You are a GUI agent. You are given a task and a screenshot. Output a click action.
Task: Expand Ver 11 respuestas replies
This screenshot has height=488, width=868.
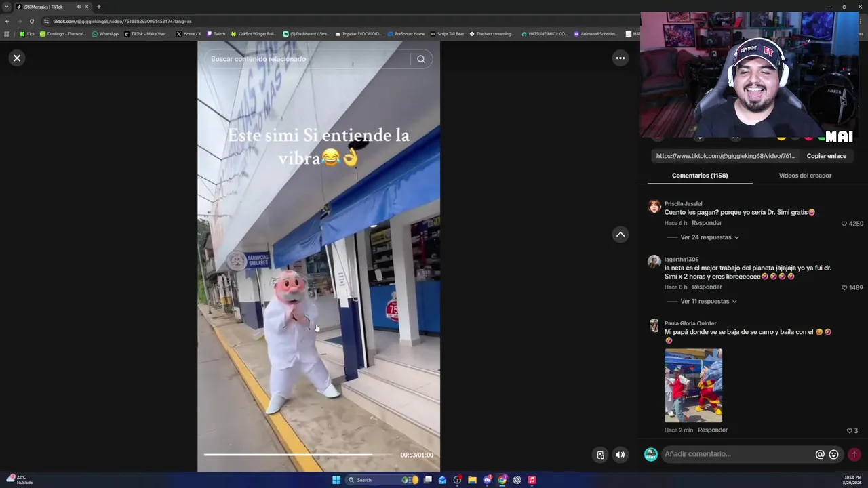tap(708, 301)
